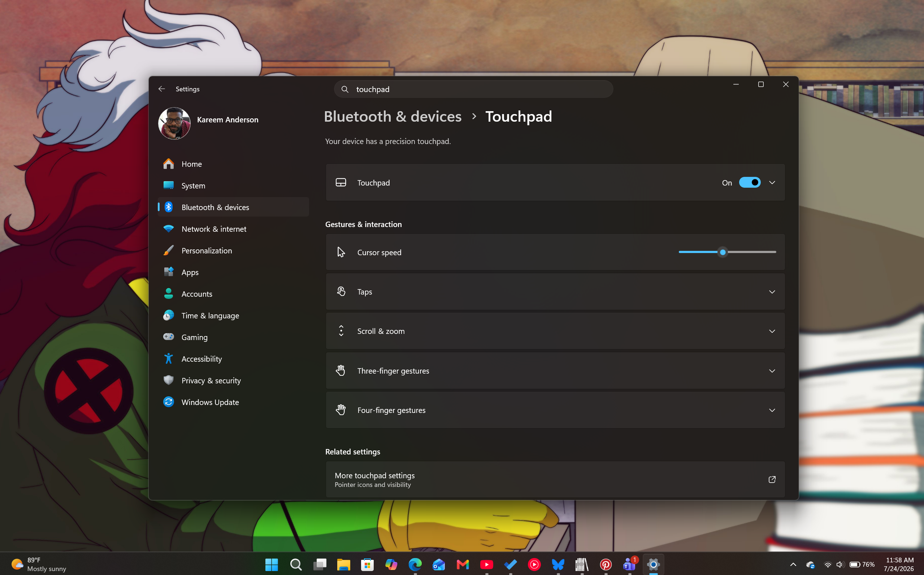Viewport: 924px width, 575px height.
Task: Select Bluetooth & devices in sidebar
Action: coord(233,207)
